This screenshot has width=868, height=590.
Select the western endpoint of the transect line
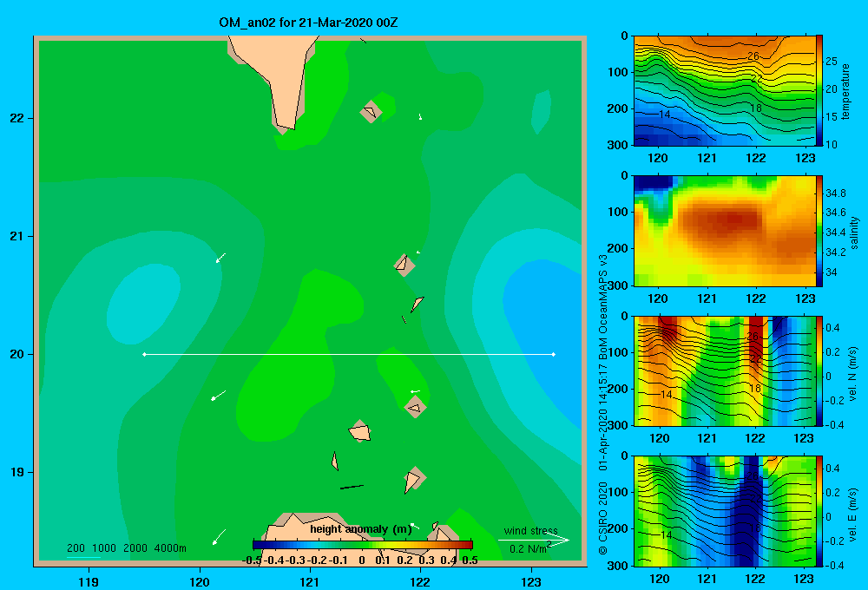(144, 354)
